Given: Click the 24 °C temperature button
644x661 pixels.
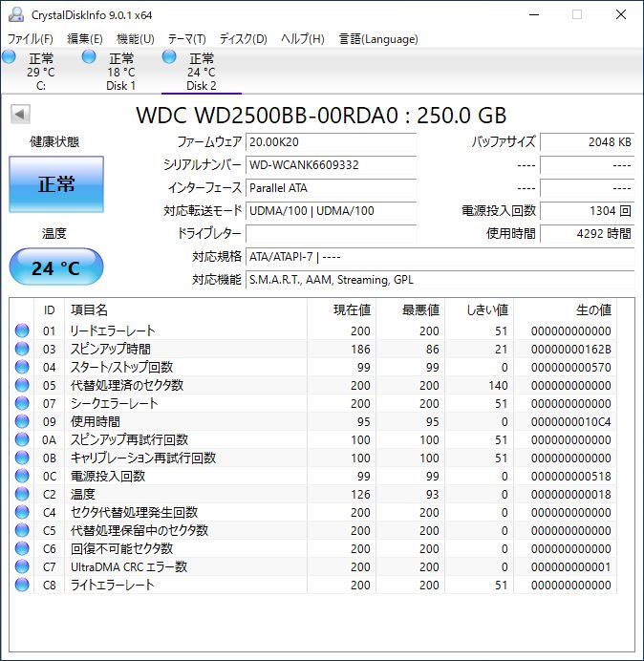Looking at the screenshot, I should tap(56, 267).
